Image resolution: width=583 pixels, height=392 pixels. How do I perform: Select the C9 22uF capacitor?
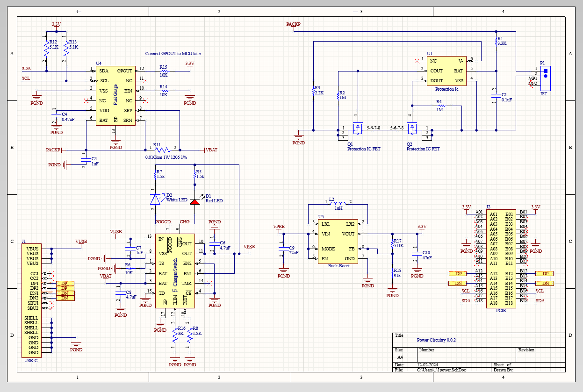click(x=282, y=249)
